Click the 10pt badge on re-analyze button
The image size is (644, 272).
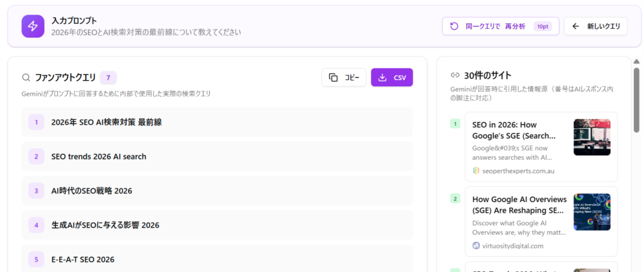click(542, 26)
